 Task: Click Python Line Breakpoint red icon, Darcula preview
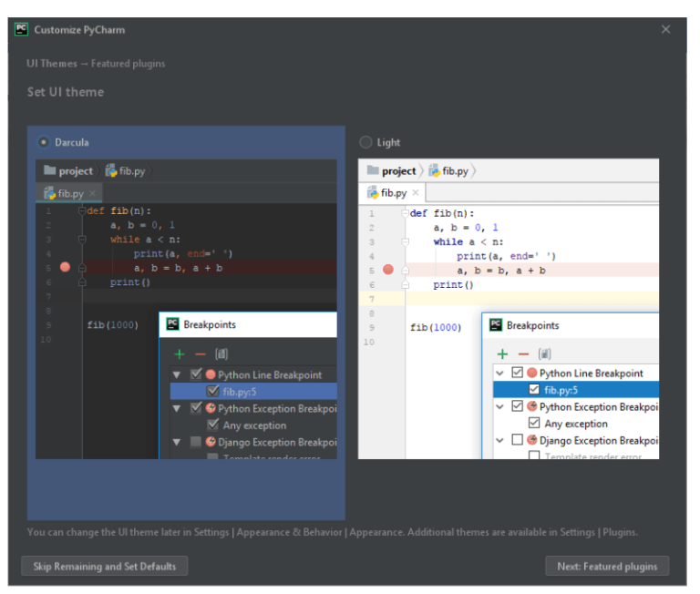[211, 374]
